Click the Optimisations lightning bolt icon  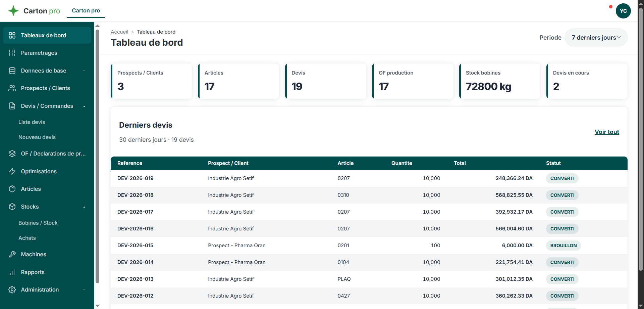[x=12, y=171]
